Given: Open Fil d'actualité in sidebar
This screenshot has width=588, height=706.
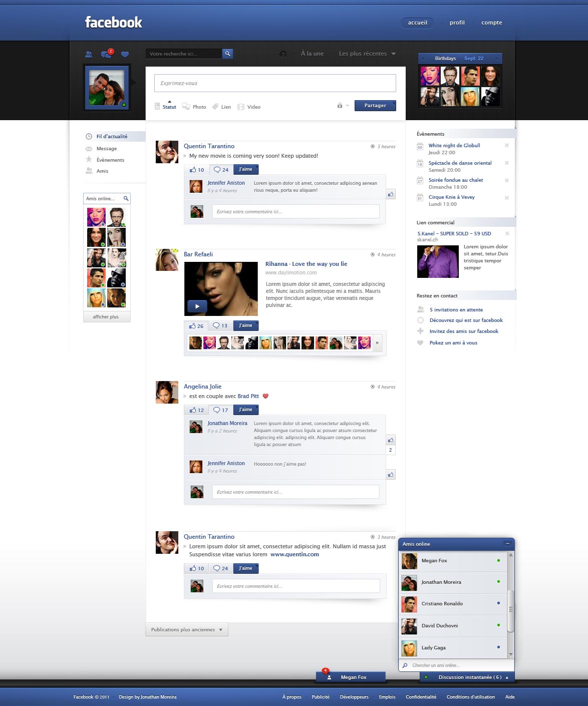Looking at the screenshot, I should [114, 136].
